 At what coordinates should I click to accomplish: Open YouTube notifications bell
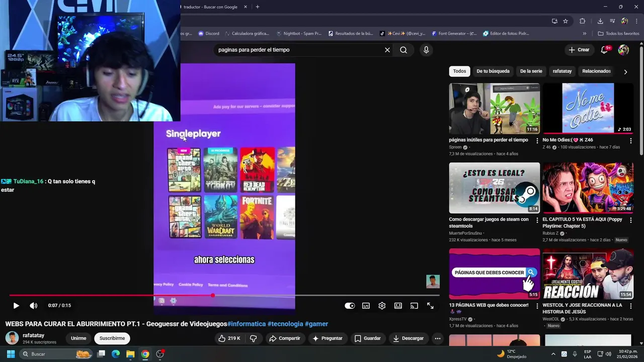[x=605, y=50]
